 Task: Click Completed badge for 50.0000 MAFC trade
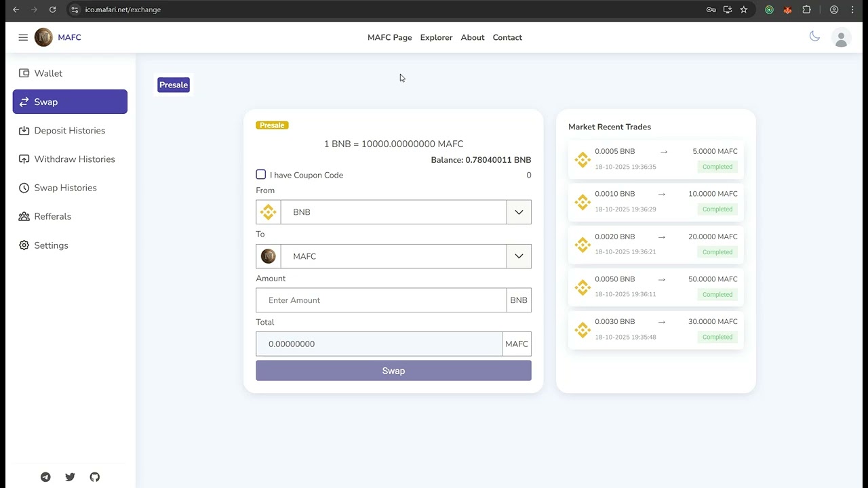tap(717, 294)
